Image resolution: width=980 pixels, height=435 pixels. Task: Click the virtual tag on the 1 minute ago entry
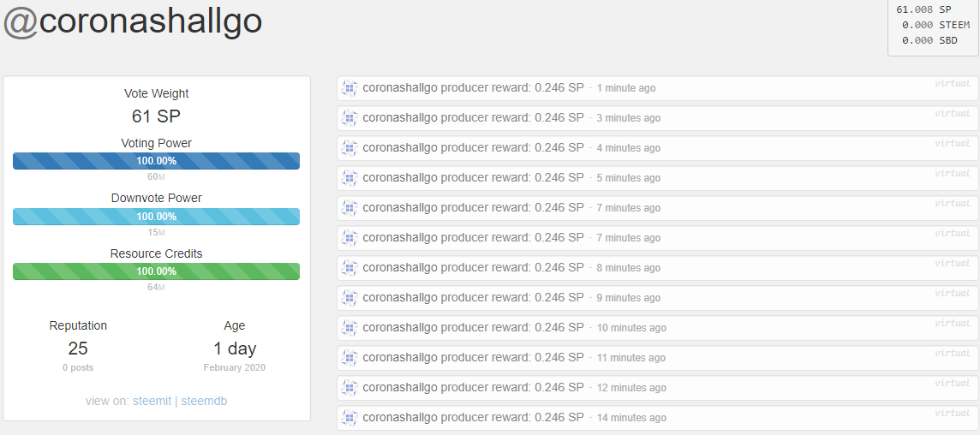click(953, 83)
